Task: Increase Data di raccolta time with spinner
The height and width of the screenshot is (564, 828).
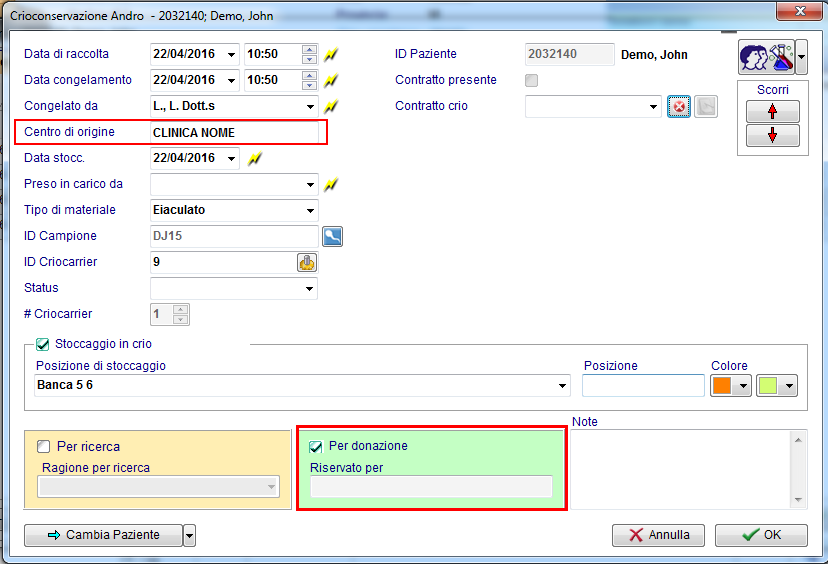Action: click(x=309, y=50)
